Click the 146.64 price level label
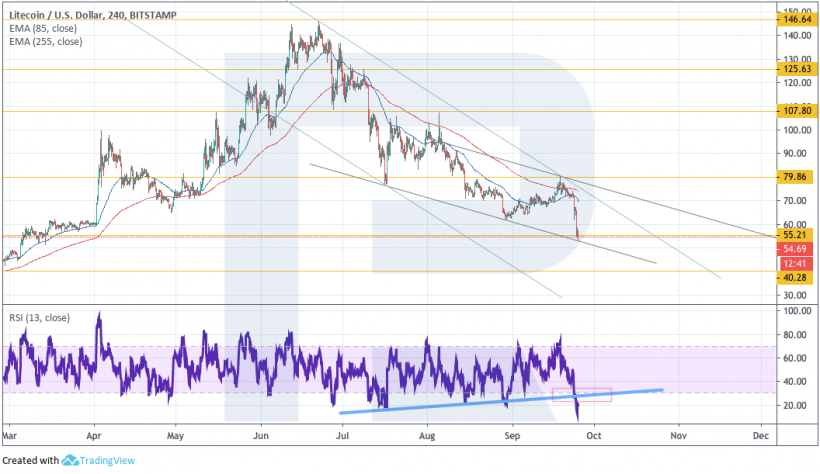Image resolution: width=820 pixels, height=474 pixels. pyautogui.click(x=795, y=19)
